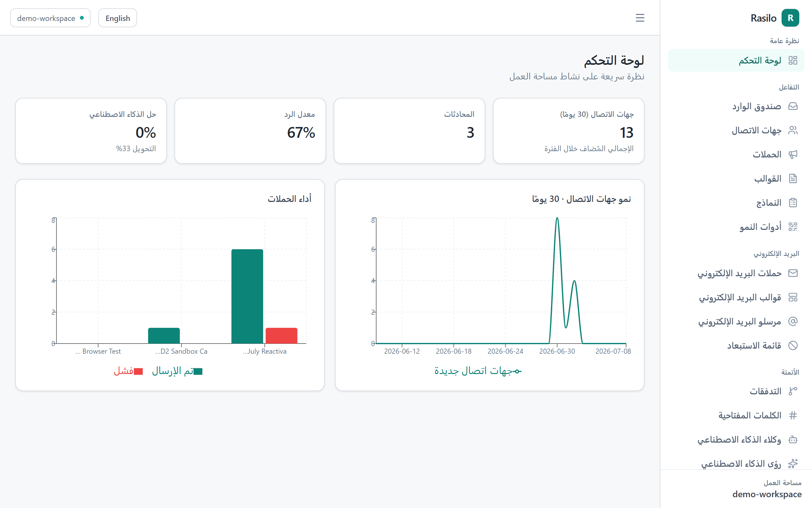Click the campaigns megaphone icon

click(x=793, y=155)
